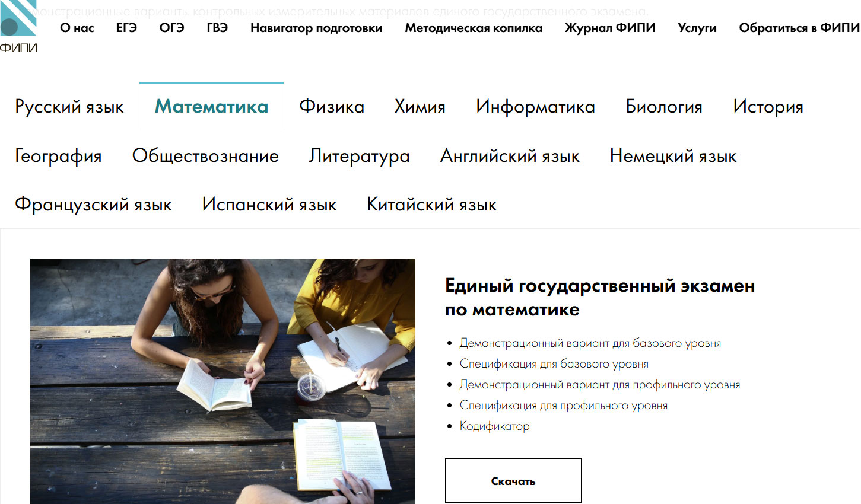Open the Биология subject tab
861x504 pixels.
[x=663, y=107]
